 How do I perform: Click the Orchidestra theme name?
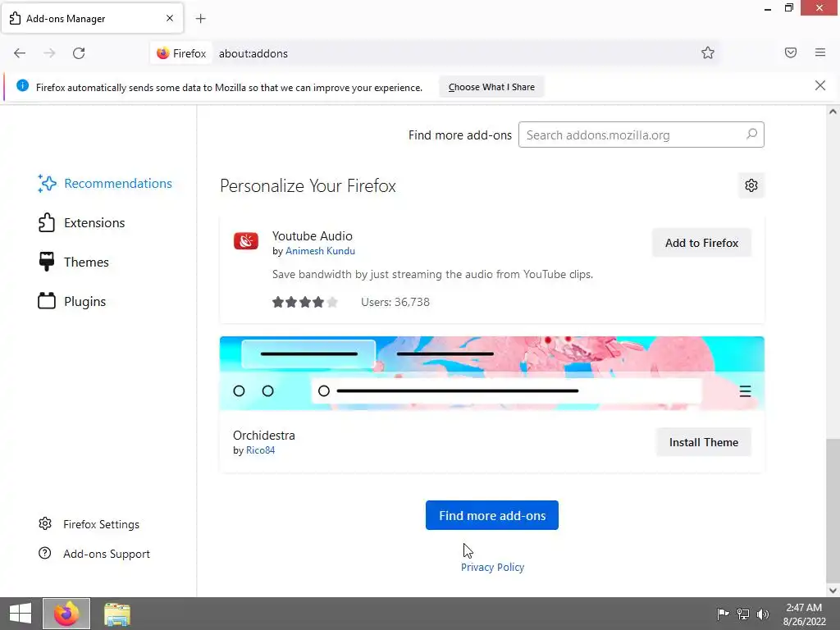(263, 435)
